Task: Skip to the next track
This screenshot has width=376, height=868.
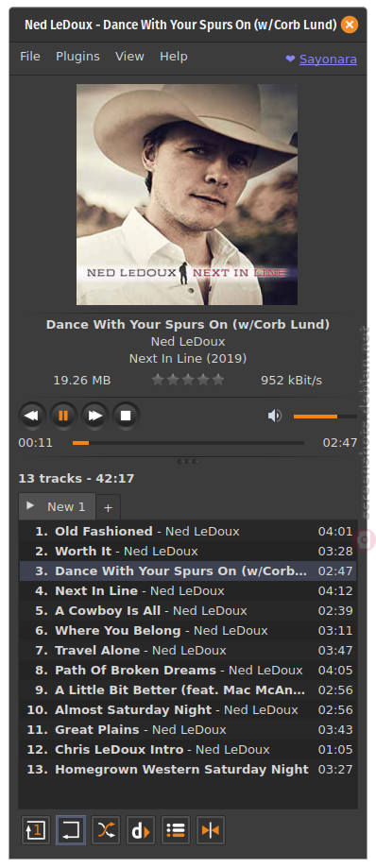Action: (x=95, y=416)
